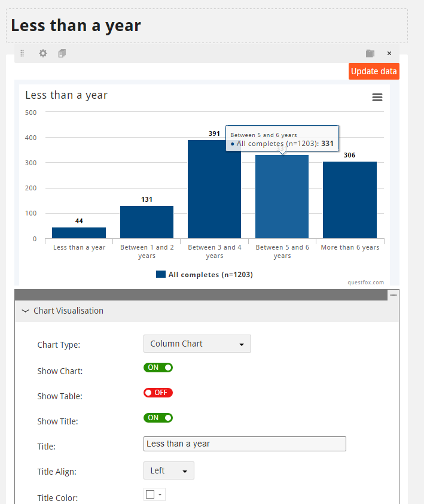Grab the drag handle dots icon
The width and height of the screenshot is (424, 504).
(22, 53)
